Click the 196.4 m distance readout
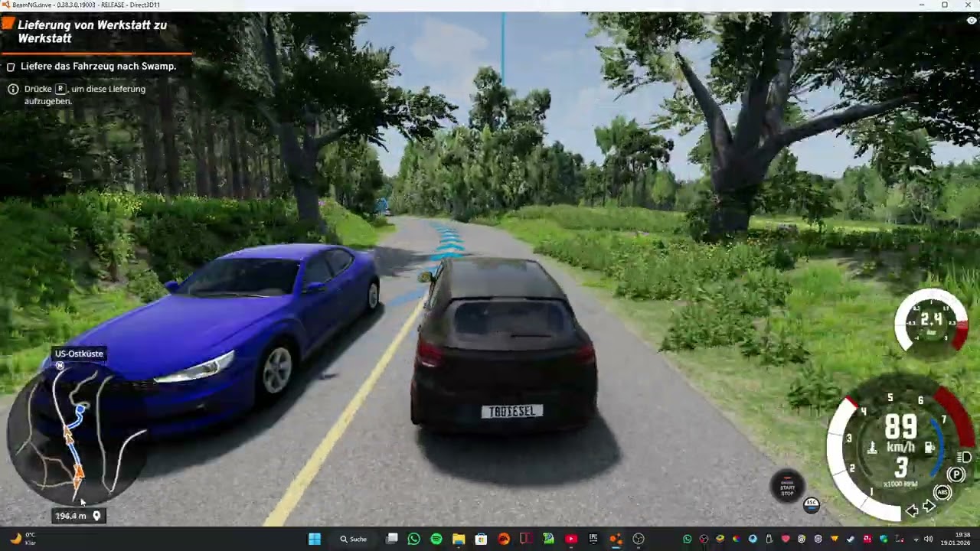Image resolution: width=980 pixels, height=551 pixels. (x=70, y=516)
